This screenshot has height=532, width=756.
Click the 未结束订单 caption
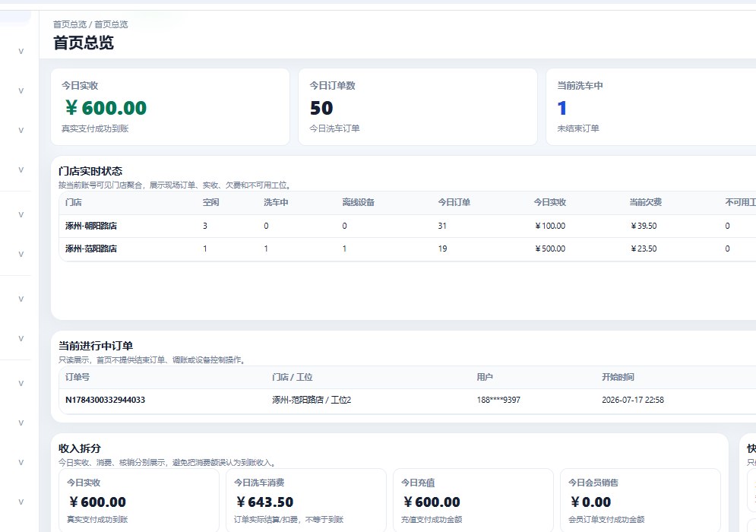[578, 128]
